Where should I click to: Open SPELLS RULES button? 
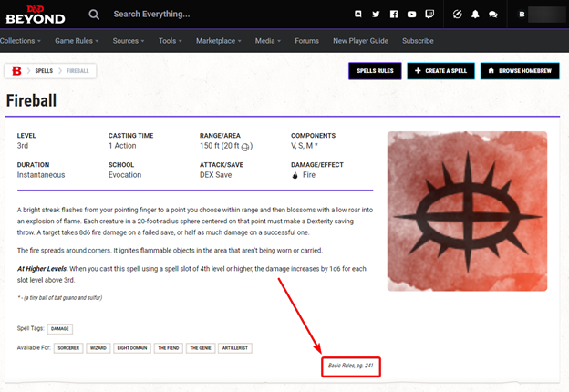[375, 71]
